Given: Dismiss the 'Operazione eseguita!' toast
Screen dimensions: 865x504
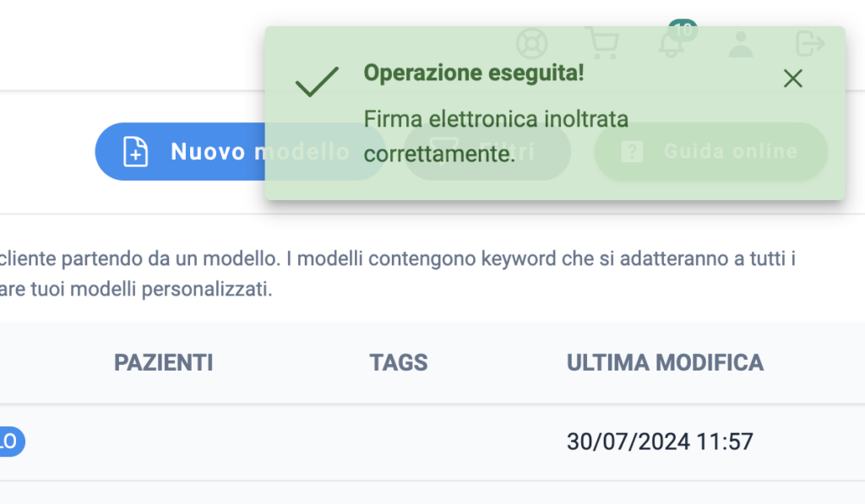Looking at the screenshot, I should [792, 79].
